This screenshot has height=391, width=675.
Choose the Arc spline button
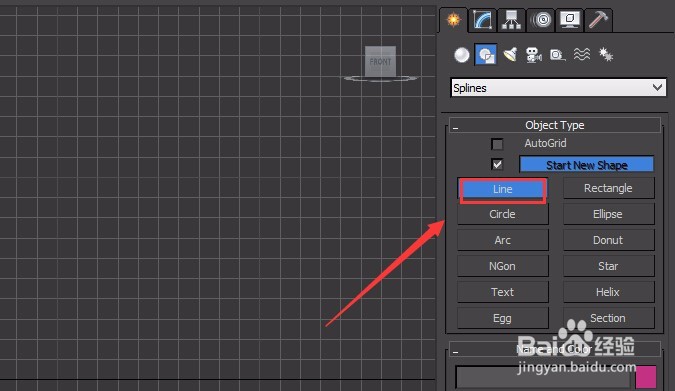coord(502,240)
